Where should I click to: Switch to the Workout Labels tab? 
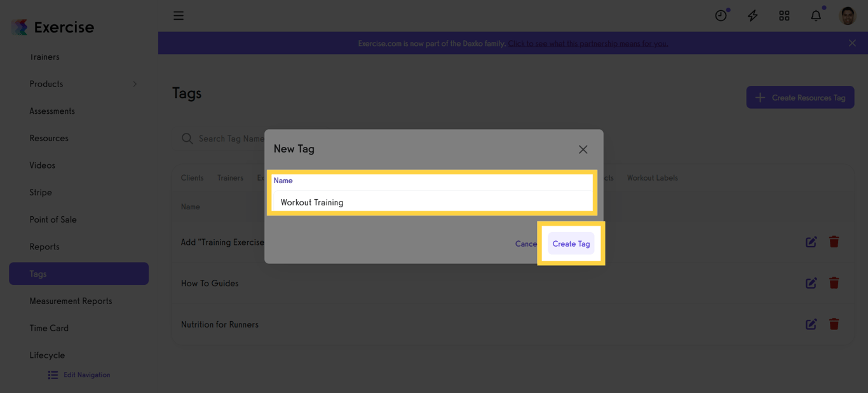652,177
